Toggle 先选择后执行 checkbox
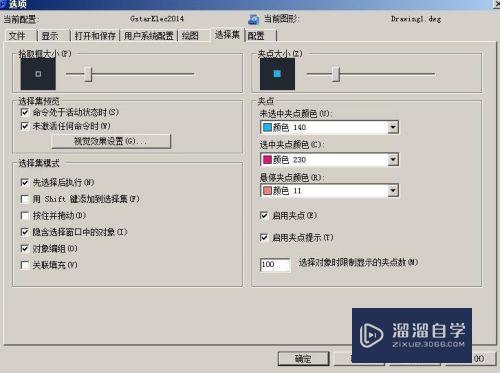This screenshot has width=500, height=373. (x=25, y=182)
